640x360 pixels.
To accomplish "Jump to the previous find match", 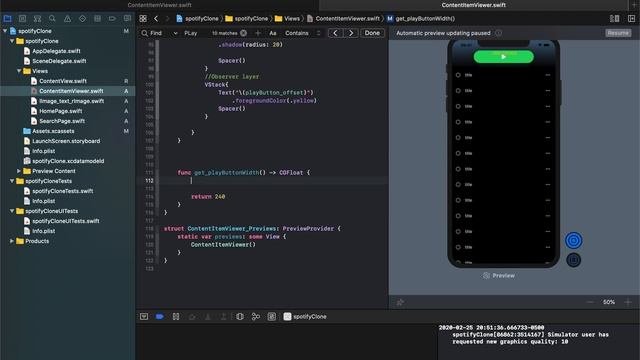I will (336, 33).
